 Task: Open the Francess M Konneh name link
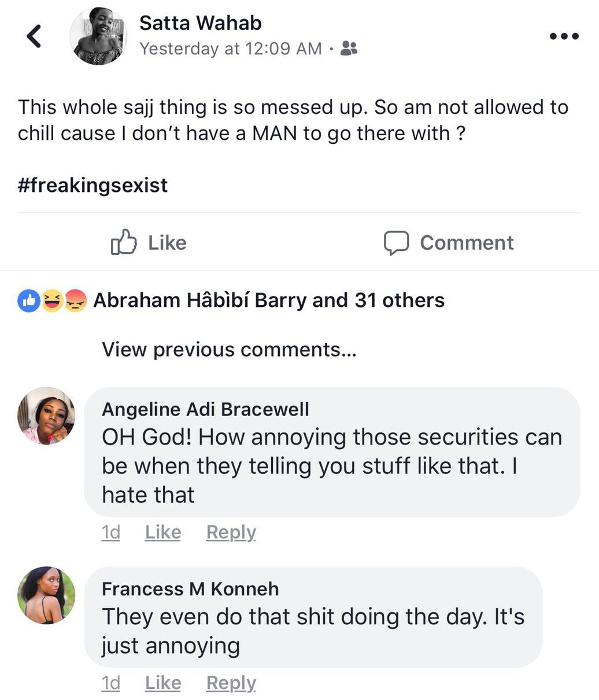190,589
